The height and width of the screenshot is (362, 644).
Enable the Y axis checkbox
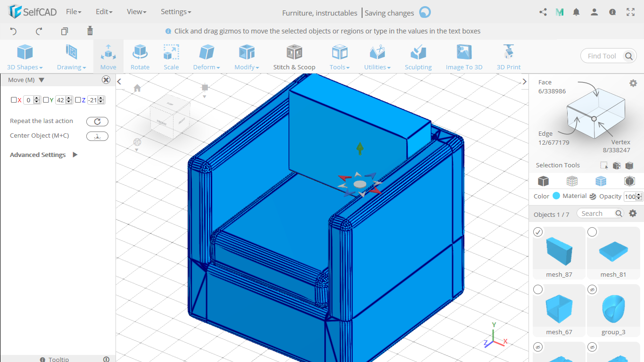point(46,100)
